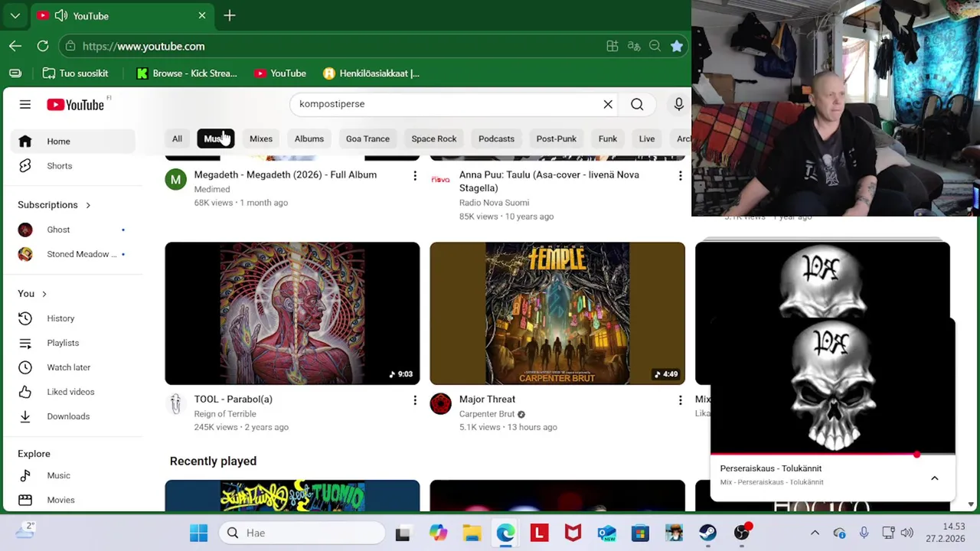Open the translate icon in address bar
Image resolution: width=980 pixels, height=551 pixels.
[x=633, y=46]
